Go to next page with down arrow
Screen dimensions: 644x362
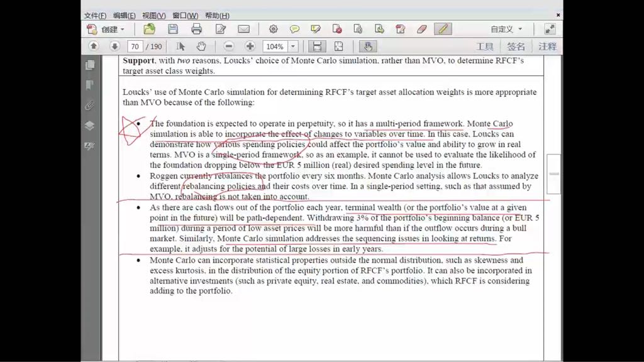(x=114, y=47)
